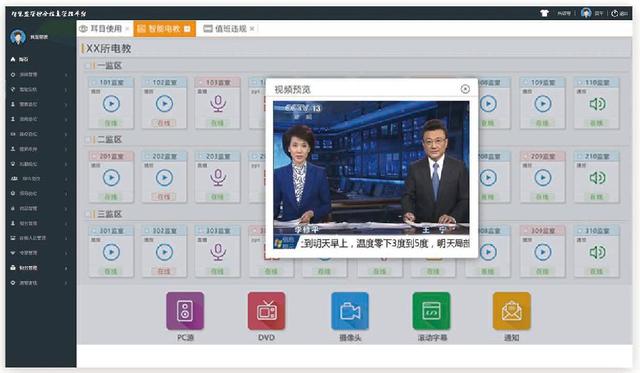The image size is (640, 373).
Task: Expand the highlighted sidebar item near bottom
Action: pos(40,268)
